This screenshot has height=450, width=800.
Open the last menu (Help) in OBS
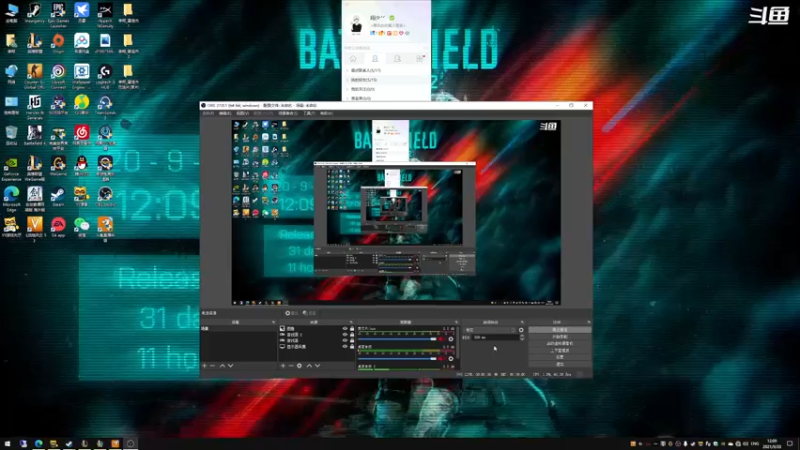(326, 113)
